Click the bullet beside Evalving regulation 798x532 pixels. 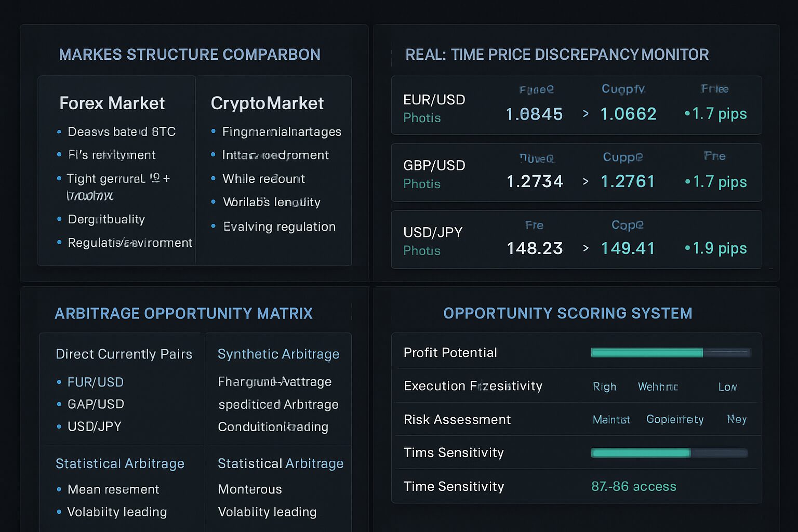coord(213,226)
